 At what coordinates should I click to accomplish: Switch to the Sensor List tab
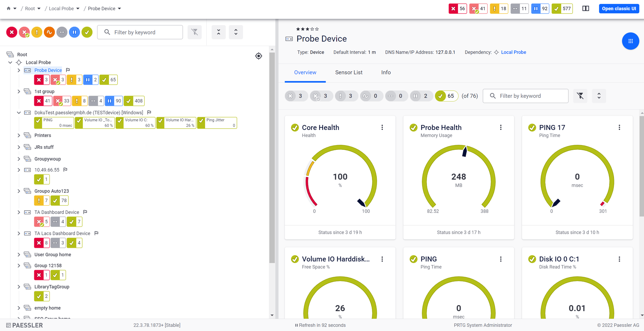[348, 72]
